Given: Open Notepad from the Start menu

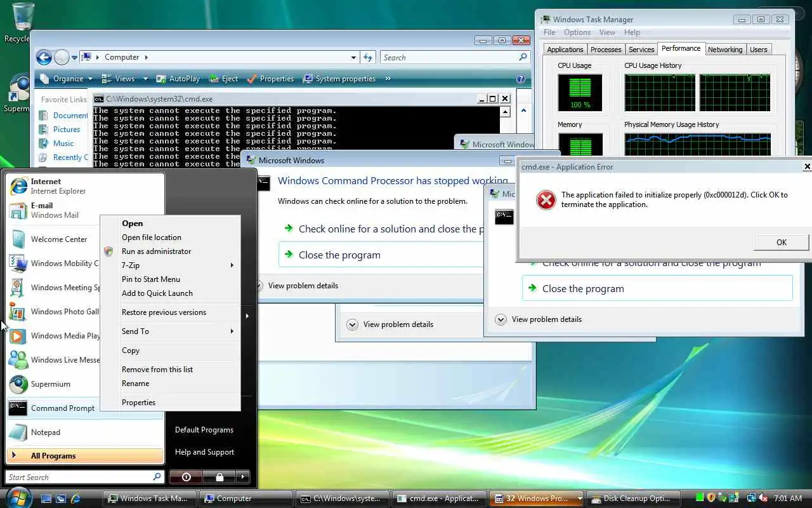Looking at the screenshot, I should (x=85, y=432).
